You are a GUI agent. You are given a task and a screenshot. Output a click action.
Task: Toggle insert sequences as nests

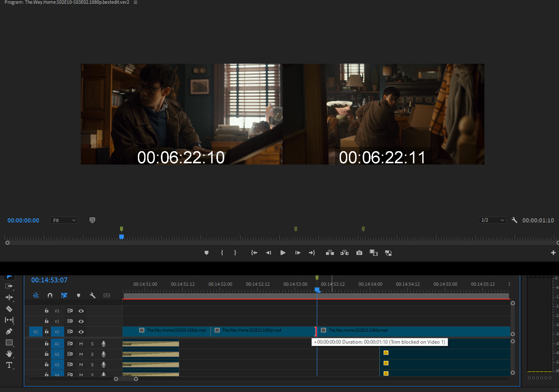(36, 295)
